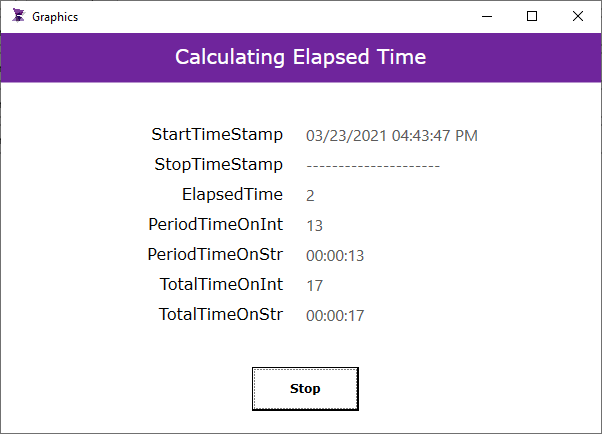The width and height of the screenshot is (602, 434).
Task: Click the StartTimeStamp label
Action: coord(217,135)
